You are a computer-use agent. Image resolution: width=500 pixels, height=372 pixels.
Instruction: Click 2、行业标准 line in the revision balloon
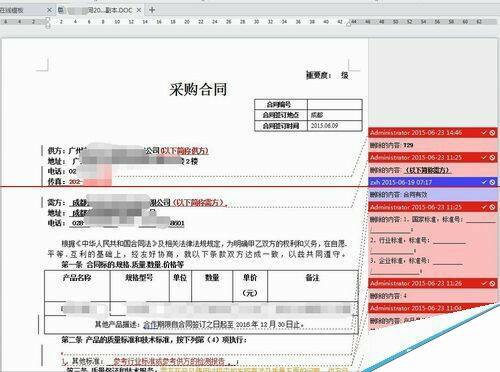tap(418, 240)
